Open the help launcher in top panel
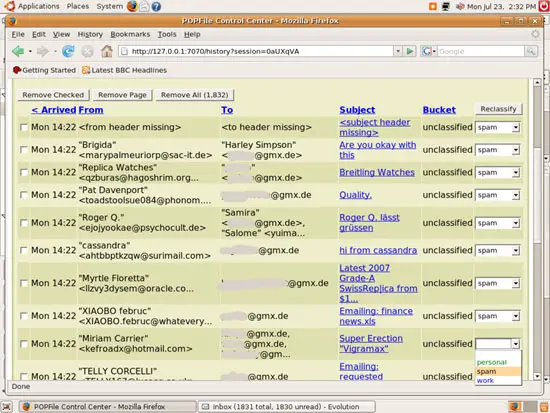Viewport: 550px width, 413px height. click(156, 6)
